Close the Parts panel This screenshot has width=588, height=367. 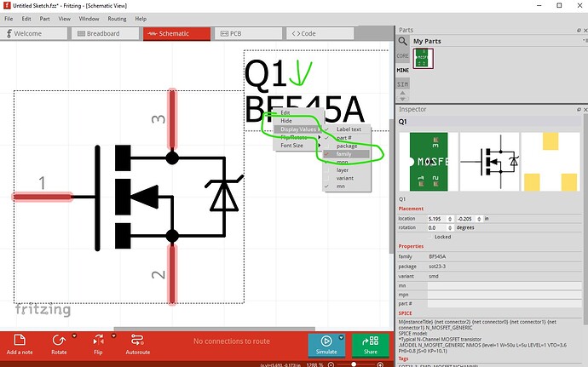(x=585, y=30)
